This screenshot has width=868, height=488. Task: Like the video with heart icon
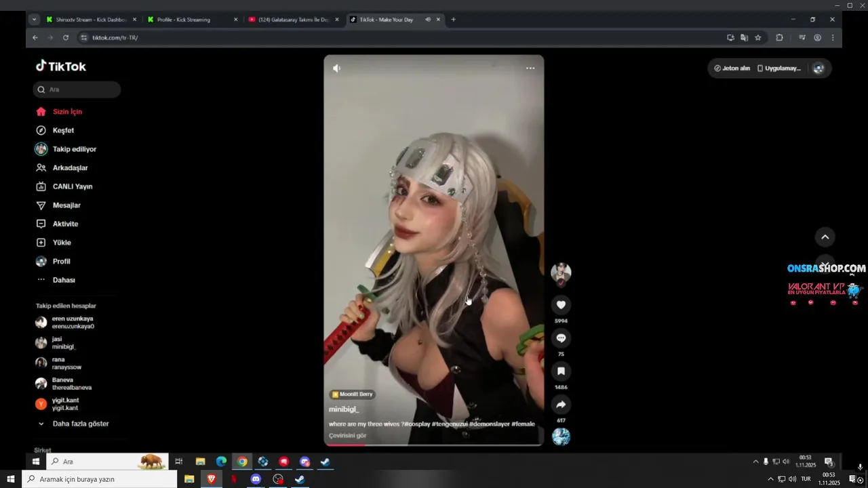click(561, 305)
